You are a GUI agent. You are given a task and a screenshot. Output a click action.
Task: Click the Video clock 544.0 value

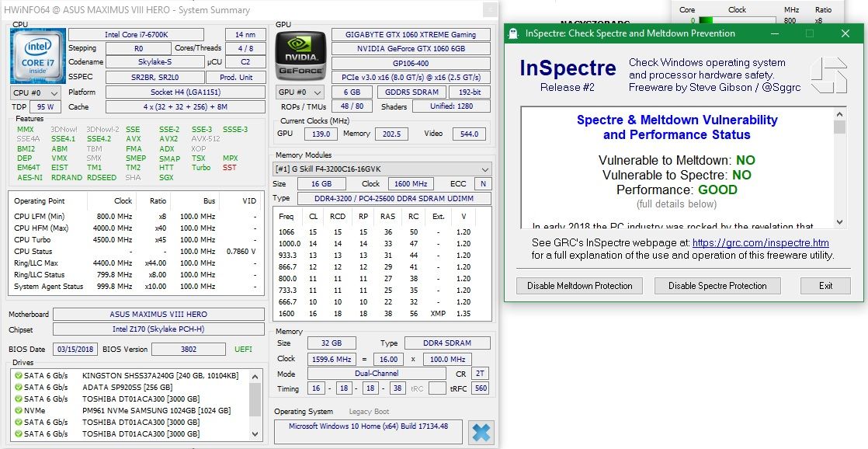pyautogui.click(x=470, y=134)
